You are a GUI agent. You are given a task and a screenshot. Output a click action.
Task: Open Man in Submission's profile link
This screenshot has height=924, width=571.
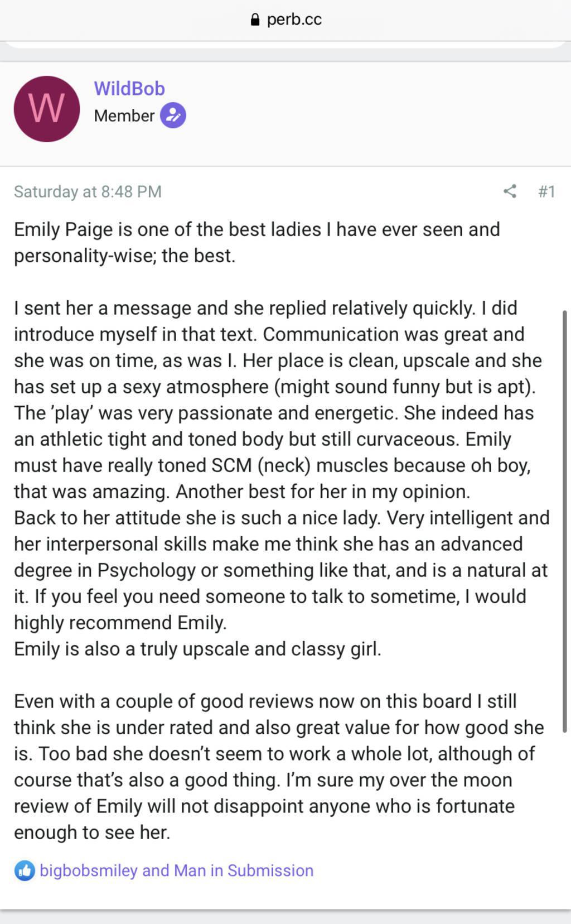[x=244, y=870]
